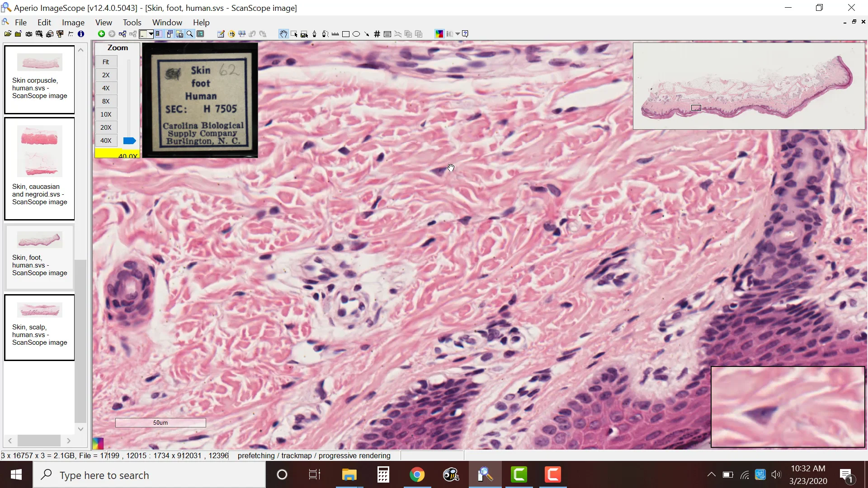Toggle the magnifier window
The width and height of the screenshot is (868, 488).
click(190, 34)
